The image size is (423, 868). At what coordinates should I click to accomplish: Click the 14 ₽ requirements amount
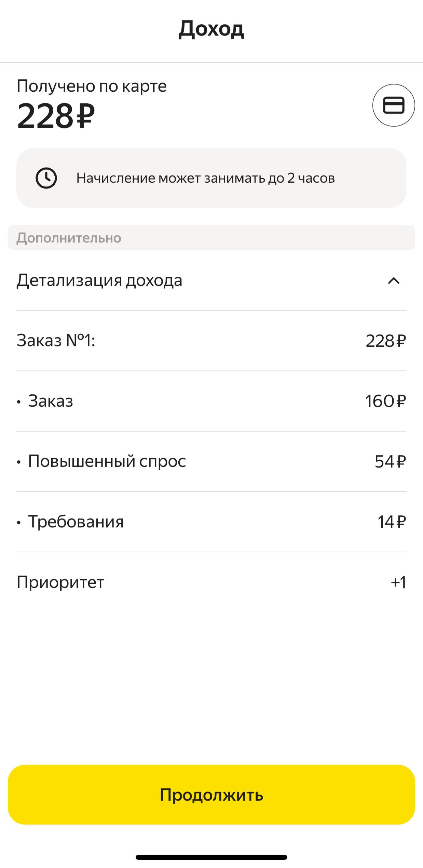pyautogui.click(x=392, y=522)
